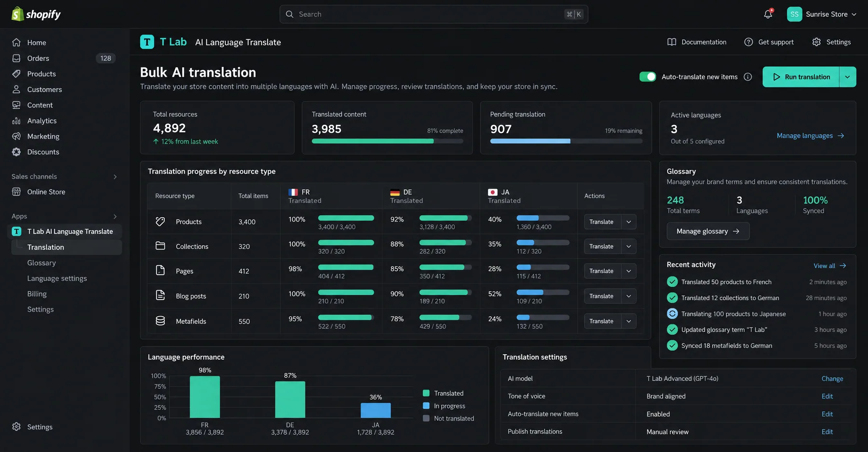The image size is (868, 452).
Task: Open the Manage languages link
Action: pos(810,136)
